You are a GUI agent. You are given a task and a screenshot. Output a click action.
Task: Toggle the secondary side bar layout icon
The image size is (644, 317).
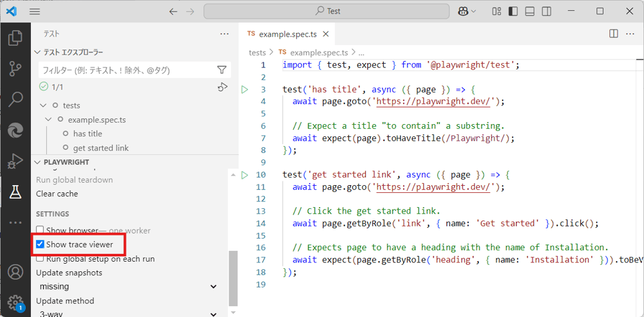tap(546, 12)
